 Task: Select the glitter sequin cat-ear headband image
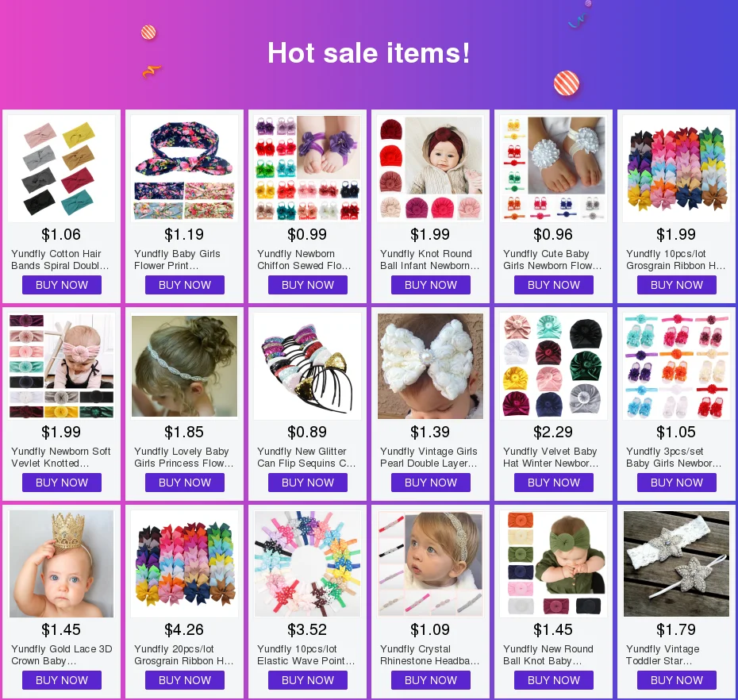tap(307, 366)
